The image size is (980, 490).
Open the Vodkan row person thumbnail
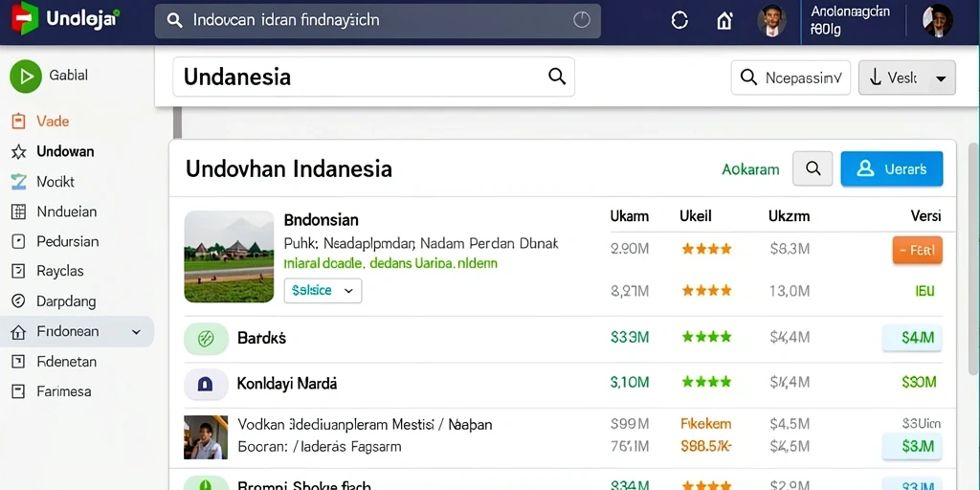[206, 437]
